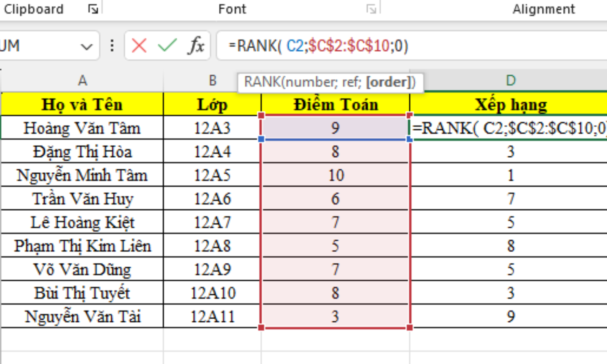Select class cell '12A9'
Screen dimensions: 607x364
pos(212,269)
